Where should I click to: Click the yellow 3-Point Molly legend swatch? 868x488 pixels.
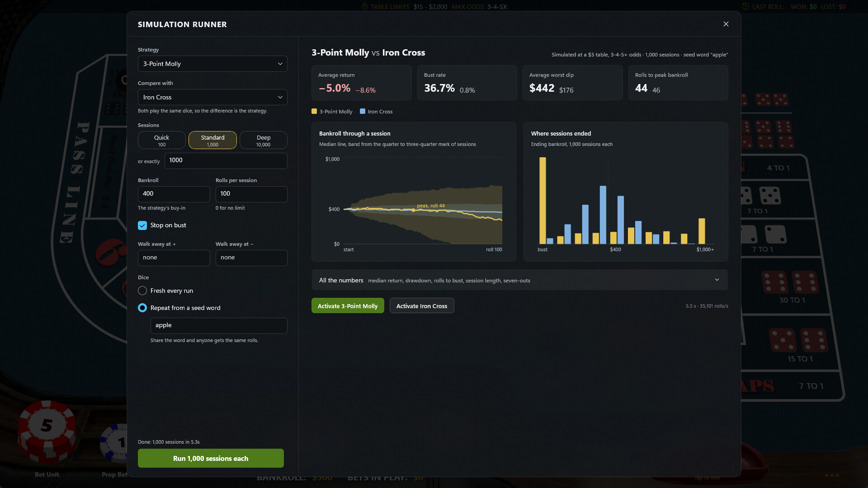pyautogui.click(x=314, y=111)
